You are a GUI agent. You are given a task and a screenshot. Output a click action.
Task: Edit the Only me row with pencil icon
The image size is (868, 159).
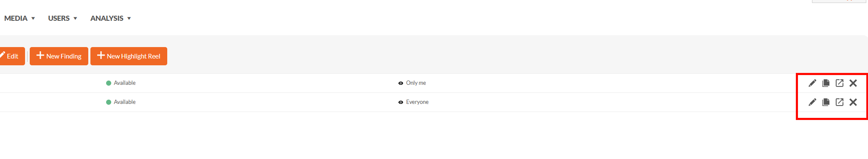(812, 83)
